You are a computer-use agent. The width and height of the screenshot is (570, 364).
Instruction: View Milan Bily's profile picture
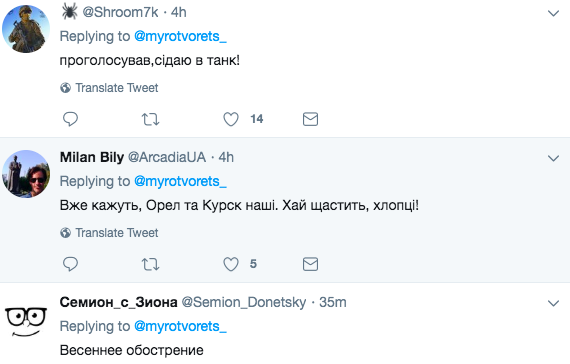tap(26, 174)
